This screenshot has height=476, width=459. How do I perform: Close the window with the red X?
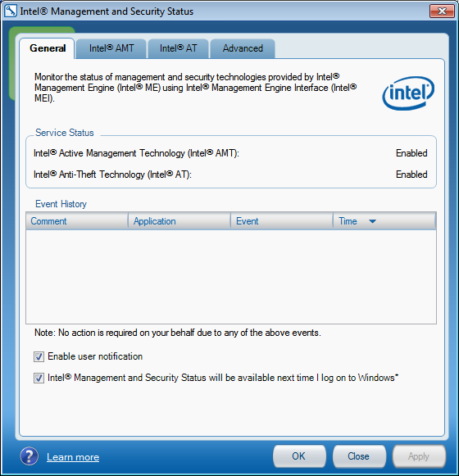(x=443, y=11)
